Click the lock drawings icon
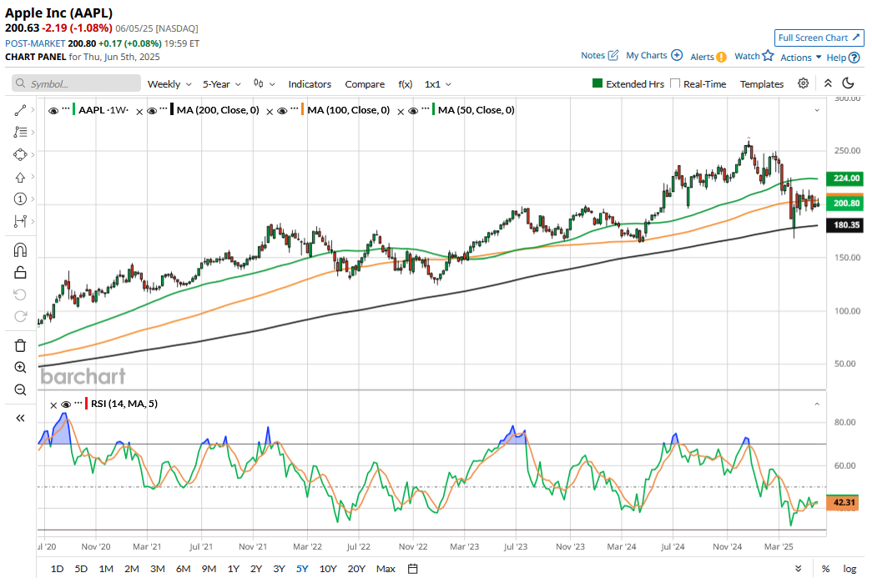The width and height of the screenshot is (872, 588). point(21,272)
